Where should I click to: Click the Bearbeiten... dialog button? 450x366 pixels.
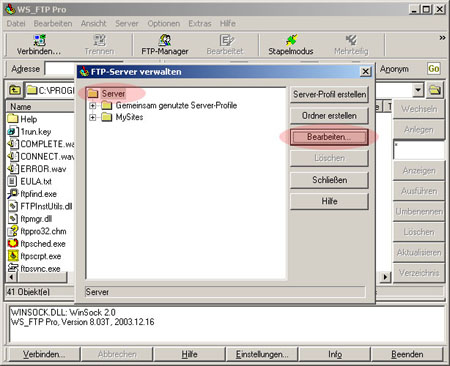329,137
